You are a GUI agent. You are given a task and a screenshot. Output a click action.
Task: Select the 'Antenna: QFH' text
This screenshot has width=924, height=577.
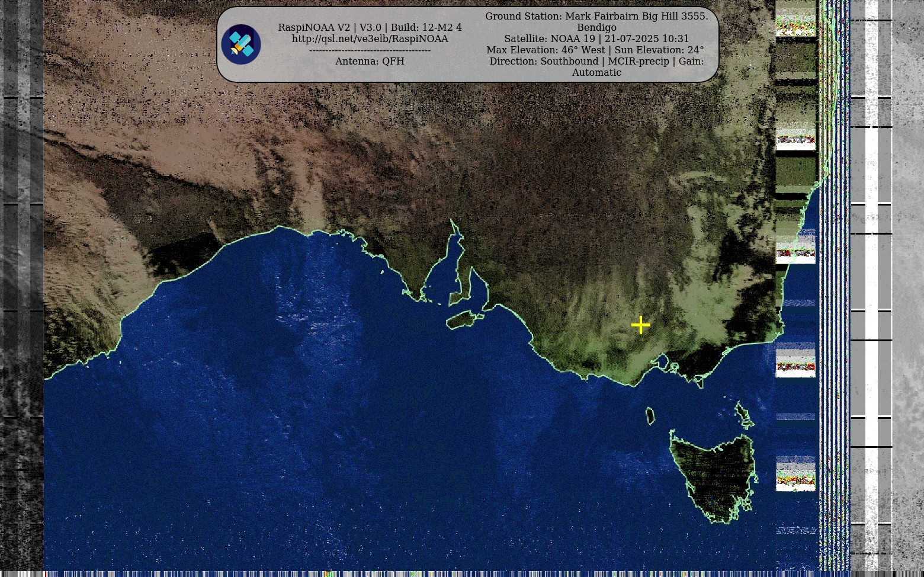point(370,61)
